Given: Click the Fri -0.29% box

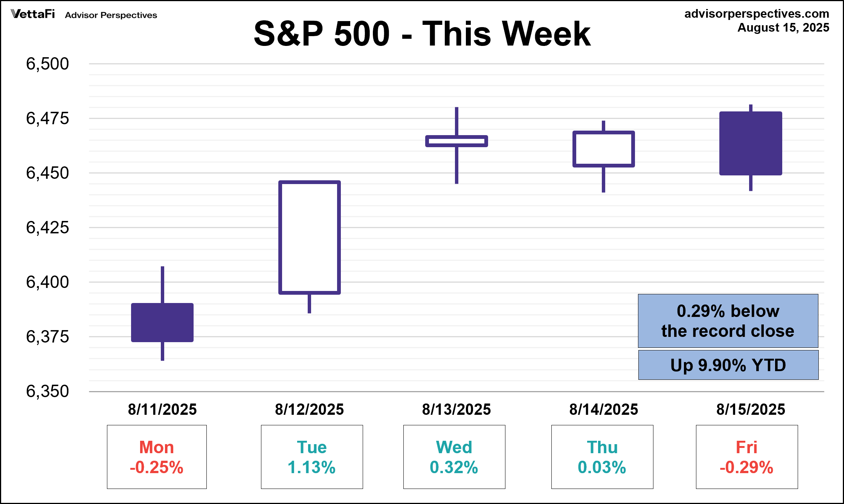Looking at the screenshot, I should (x=747, y=457).
